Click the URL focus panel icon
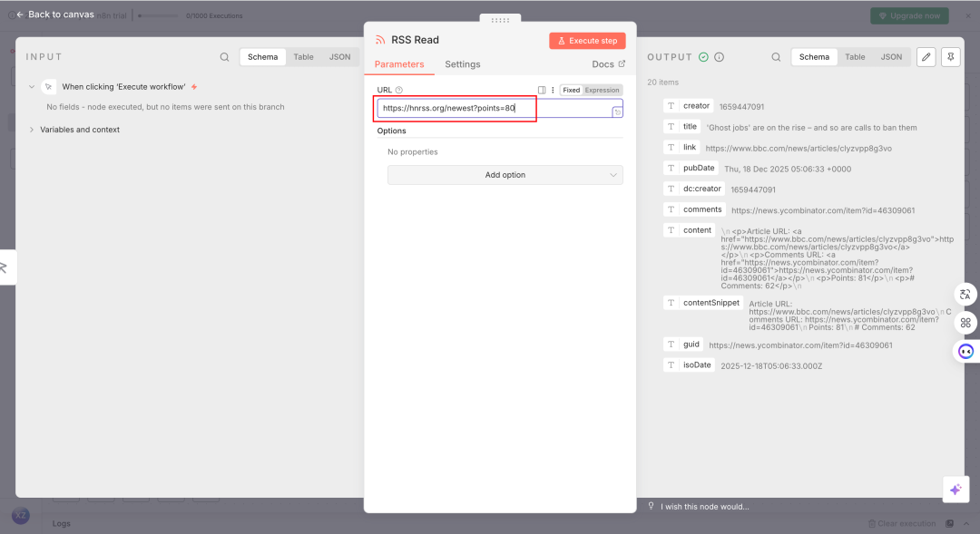980x534 pixels. point(541,90)
